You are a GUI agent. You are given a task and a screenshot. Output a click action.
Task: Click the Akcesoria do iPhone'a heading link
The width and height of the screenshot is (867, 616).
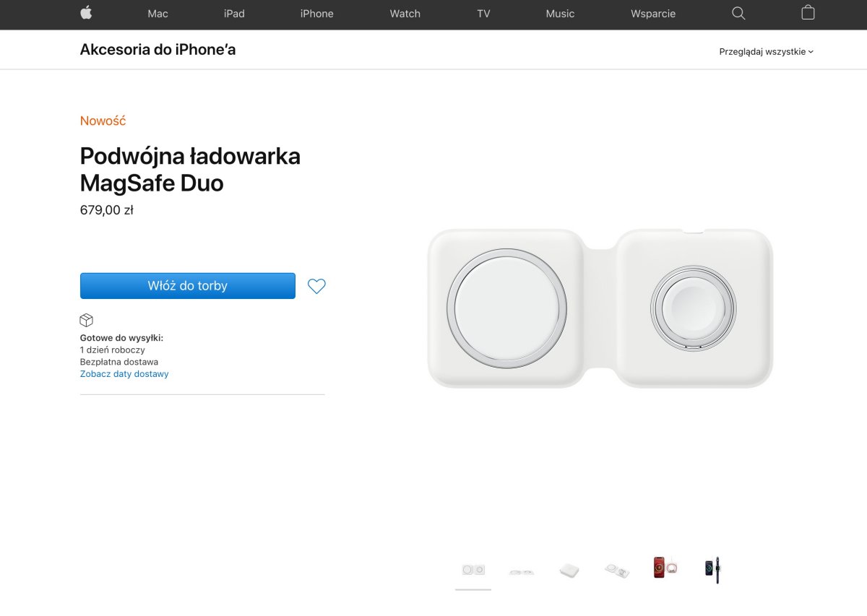[x=158, y=49]
